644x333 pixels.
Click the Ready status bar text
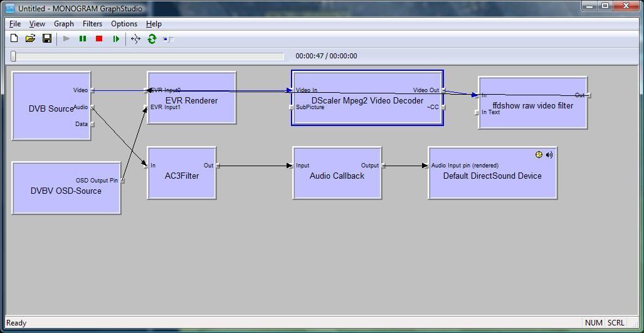(16, 323)
